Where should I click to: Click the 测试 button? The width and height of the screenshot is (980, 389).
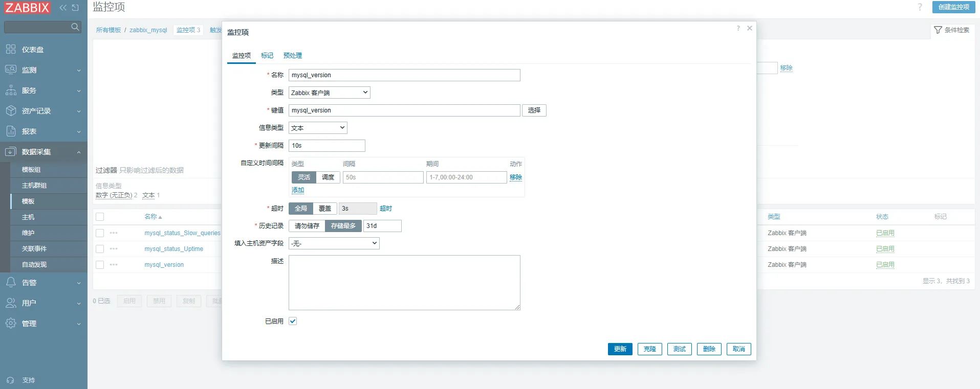680,349
